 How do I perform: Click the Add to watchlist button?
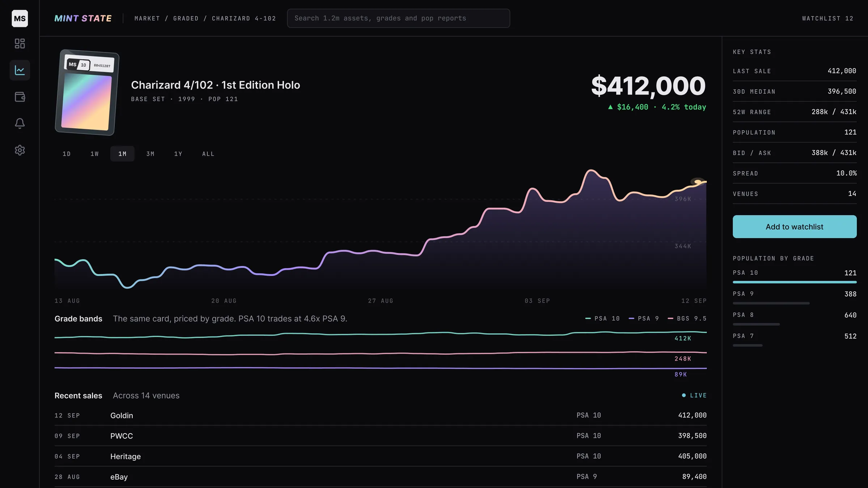(795, 227)
